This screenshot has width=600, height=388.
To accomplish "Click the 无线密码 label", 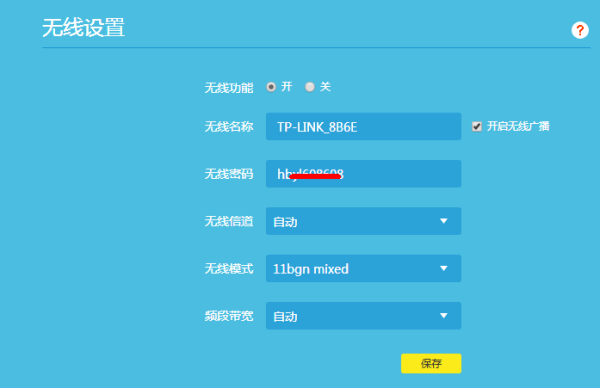I will [229, 174].
